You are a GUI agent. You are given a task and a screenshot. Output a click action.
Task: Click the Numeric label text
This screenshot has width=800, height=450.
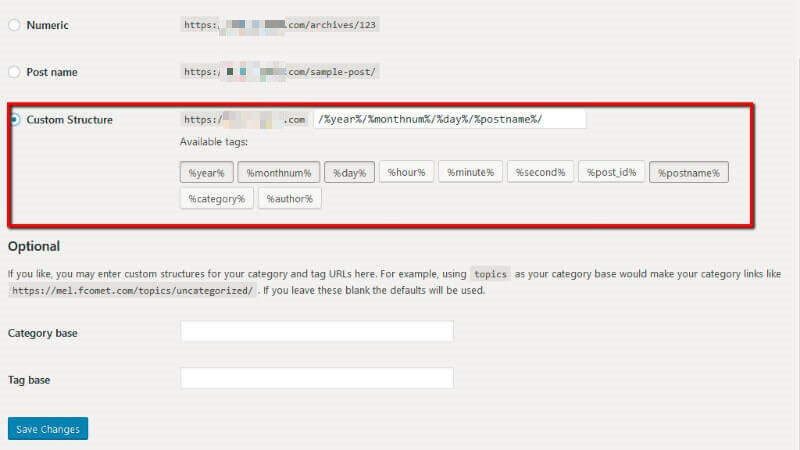47,25
